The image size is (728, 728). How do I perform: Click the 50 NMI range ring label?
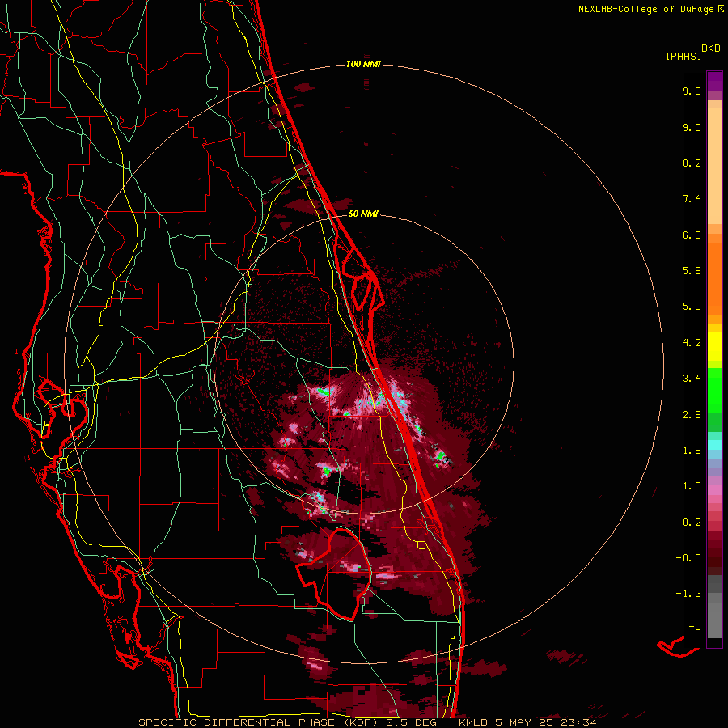[x=363, y=214]
